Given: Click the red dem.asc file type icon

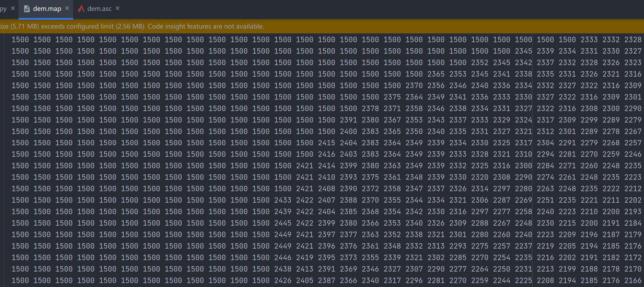Looking at the screenshot, I should click(x=81, y=9).
